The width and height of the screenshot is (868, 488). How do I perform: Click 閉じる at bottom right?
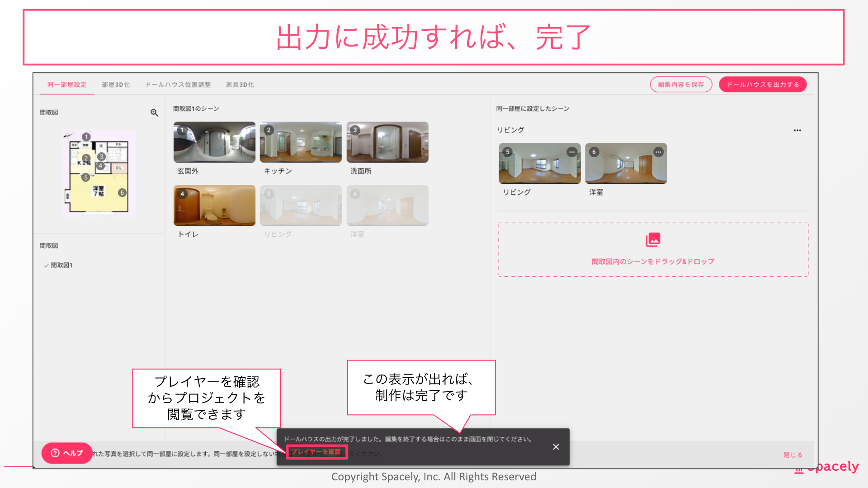793,455
